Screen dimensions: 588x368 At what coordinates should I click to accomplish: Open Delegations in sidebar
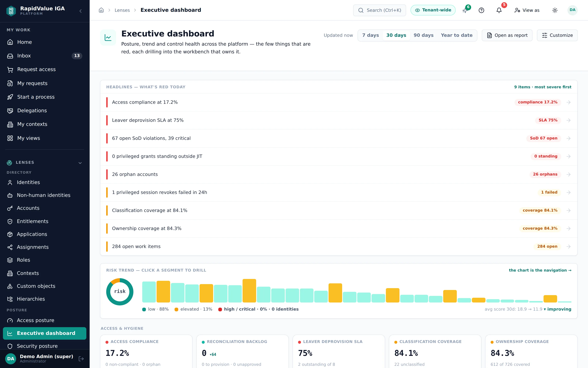click(x=45, y=111)
